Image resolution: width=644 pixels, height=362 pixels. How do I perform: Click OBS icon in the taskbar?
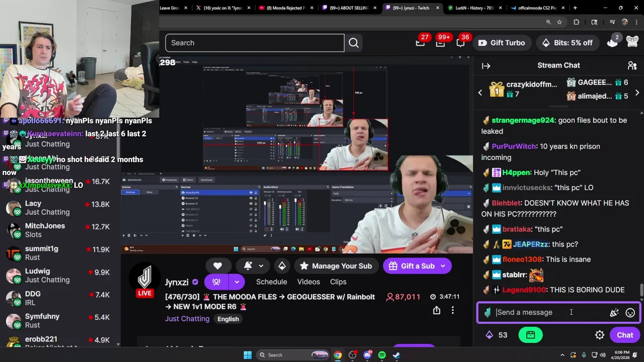pyautogui.click(x=352, y=355)
